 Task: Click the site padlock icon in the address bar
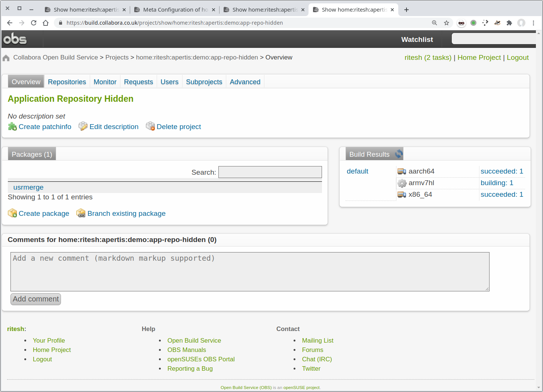[61, 23]
